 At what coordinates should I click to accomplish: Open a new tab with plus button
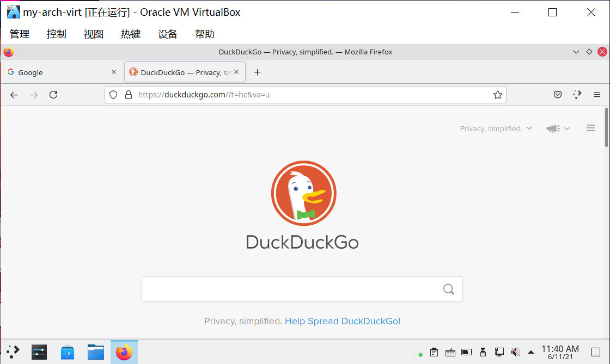tap(258, 72)
